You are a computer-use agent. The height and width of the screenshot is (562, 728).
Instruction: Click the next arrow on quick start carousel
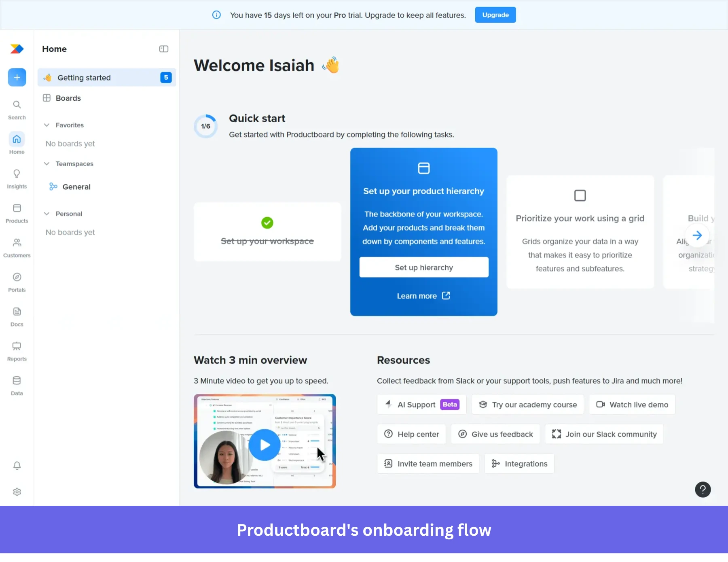[697, 235]
